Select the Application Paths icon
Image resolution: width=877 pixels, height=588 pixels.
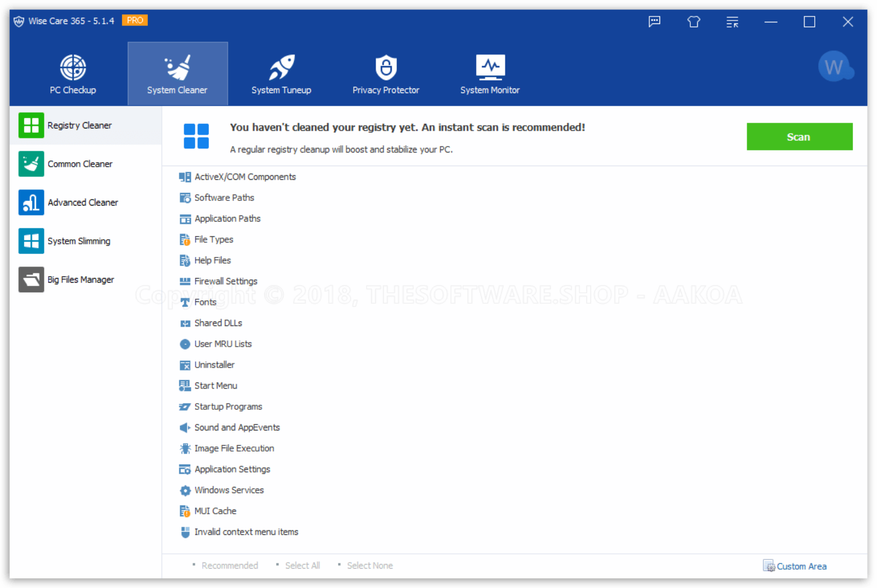185,219
